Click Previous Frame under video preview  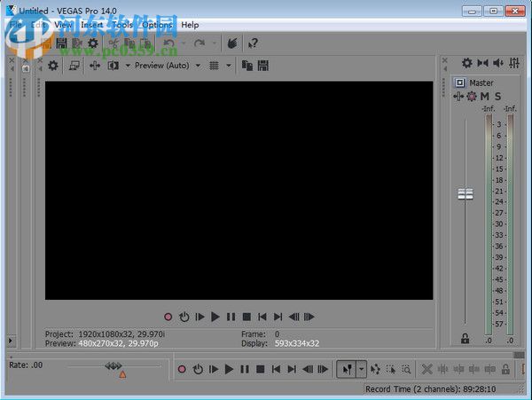coord(293,317)
